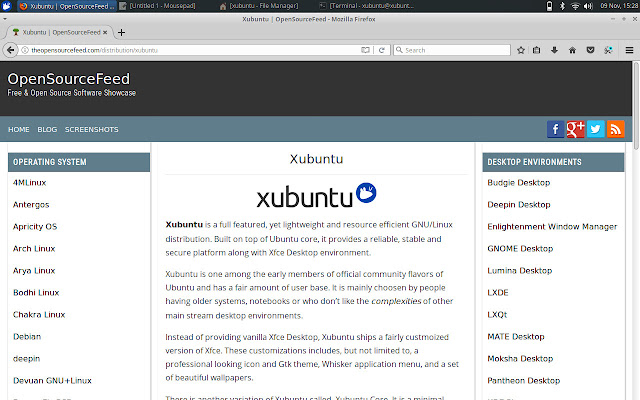Viewport: 640px width, 400px height.
Task: Open the MATE Desktop link
Action: click(x=516, y=337)
